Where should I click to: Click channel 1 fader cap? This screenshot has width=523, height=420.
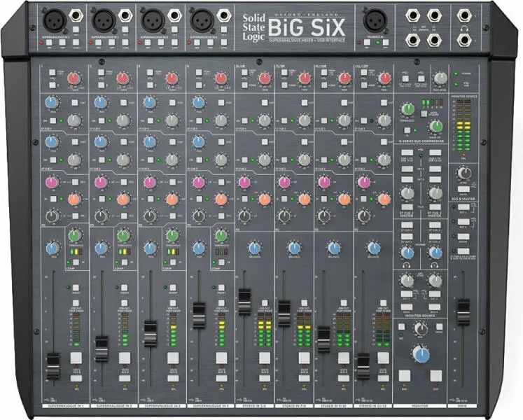[x=53, y=366]
